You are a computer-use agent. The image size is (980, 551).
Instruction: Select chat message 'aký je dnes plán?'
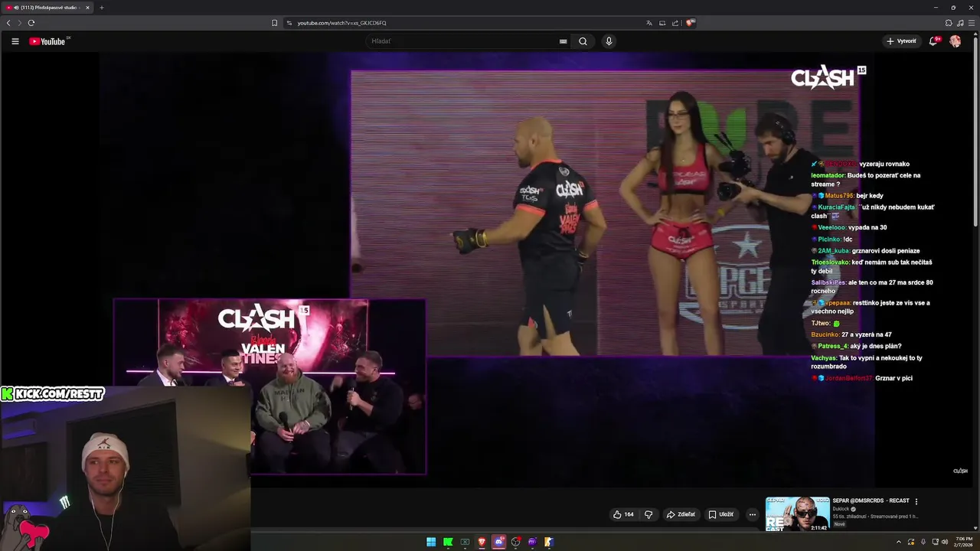857,346
